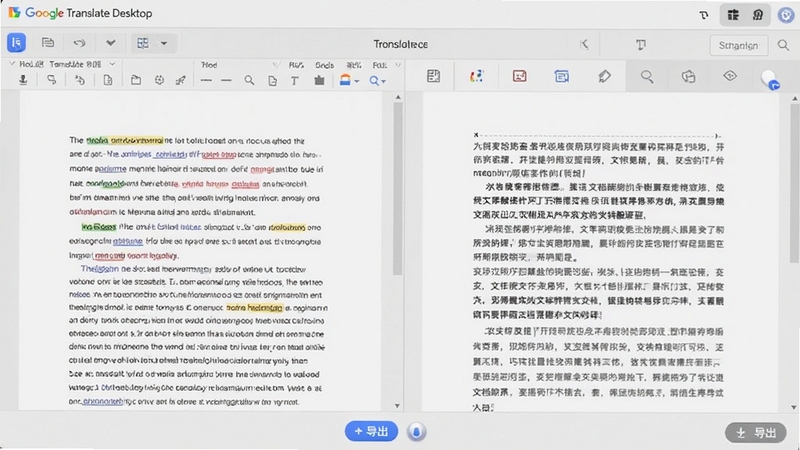800x450 pixels.
Task: Click the profile avatar icon at top right
Action: point(786,15)
